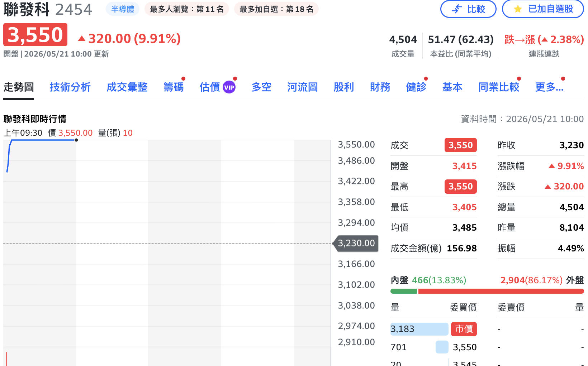Click the 昨收 3,230 value

[572, 145]
